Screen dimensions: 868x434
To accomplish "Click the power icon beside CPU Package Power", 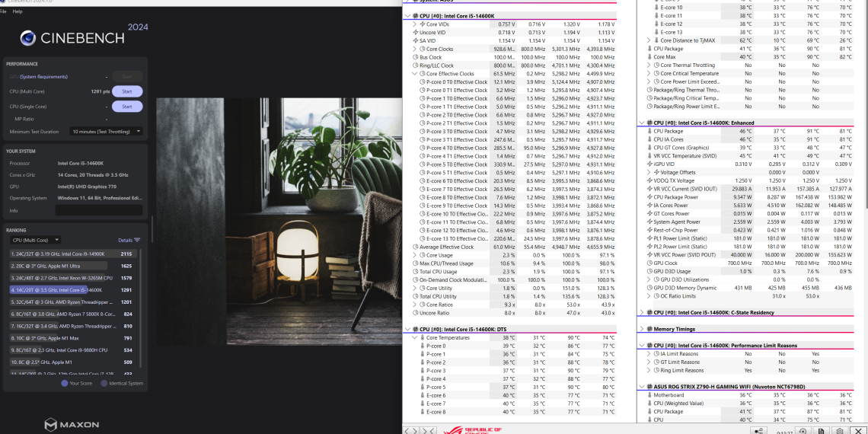I will tap(650, 197).
